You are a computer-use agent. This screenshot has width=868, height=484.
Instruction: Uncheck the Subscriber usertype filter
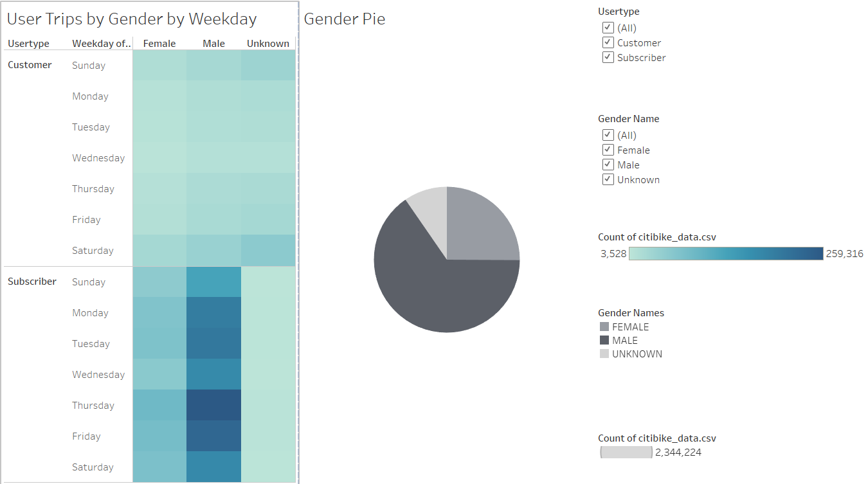tap(608, 57)
